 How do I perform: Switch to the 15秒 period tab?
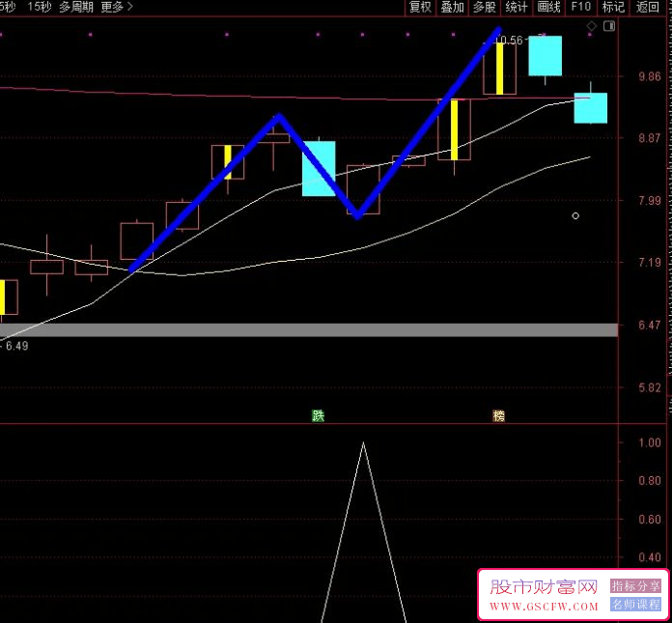pyautogui.click(x=40, y=7)
